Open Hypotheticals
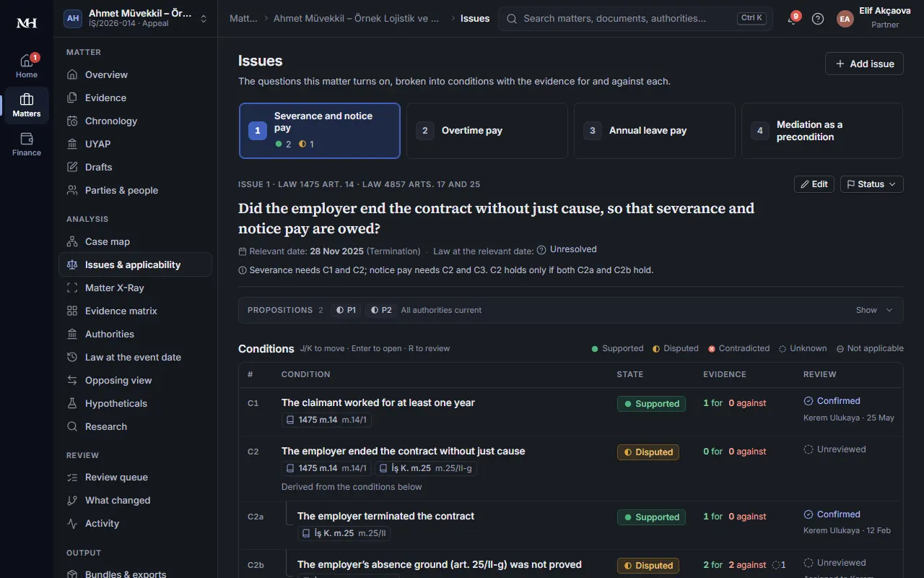924x578 pixels. point(135,403)
